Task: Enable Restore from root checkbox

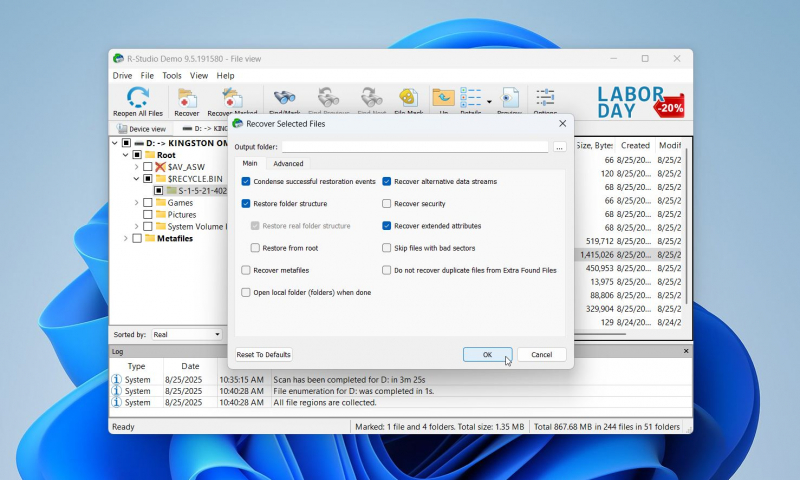Action: pyautogui.click(x=255, y=248)
